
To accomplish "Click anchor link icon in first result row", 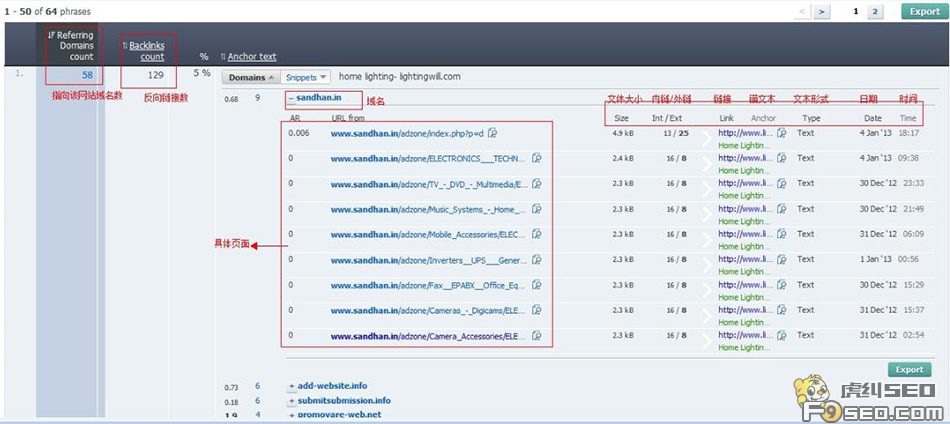I will point(782,133).
